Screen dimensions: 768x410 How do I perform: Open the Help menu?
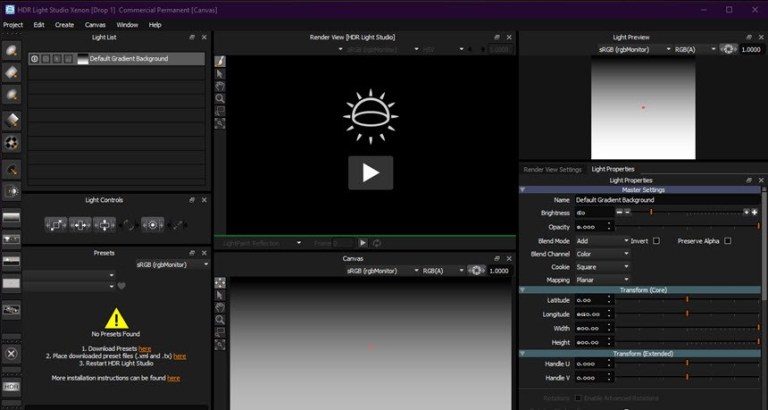click(x=155, y=24)
